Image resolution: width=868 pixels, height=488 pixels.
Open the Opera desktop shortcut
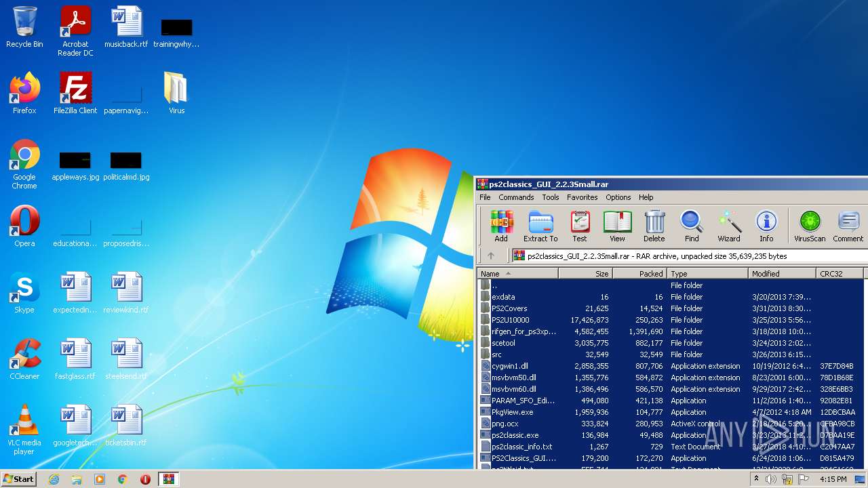[x=24, y=226]
